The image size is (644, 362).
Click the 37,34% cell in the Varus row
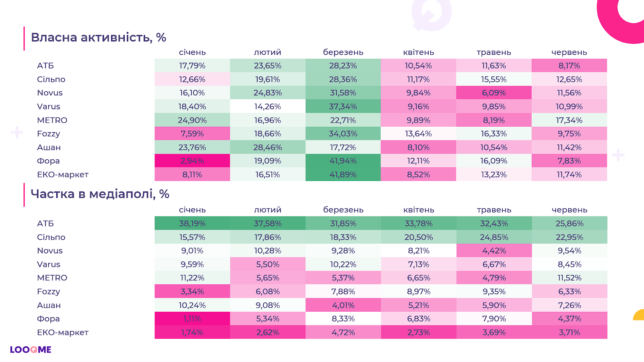tap(343, 107)
